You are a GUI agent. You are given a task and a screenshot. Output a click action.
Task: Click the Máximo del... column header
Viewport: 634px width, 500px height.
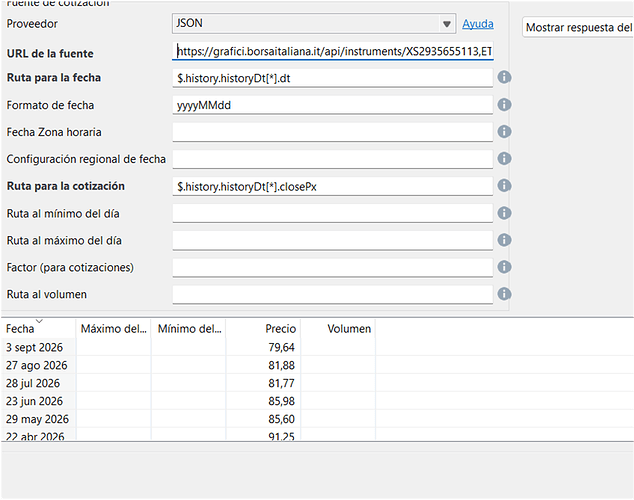113,329
